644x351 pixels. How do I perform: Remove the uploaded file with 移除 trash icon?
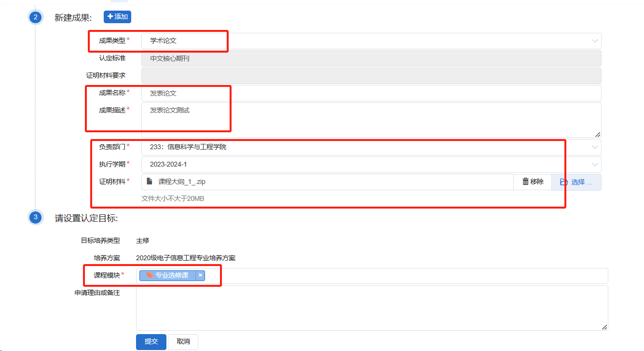pyautogui.click(x=533, y=182)
